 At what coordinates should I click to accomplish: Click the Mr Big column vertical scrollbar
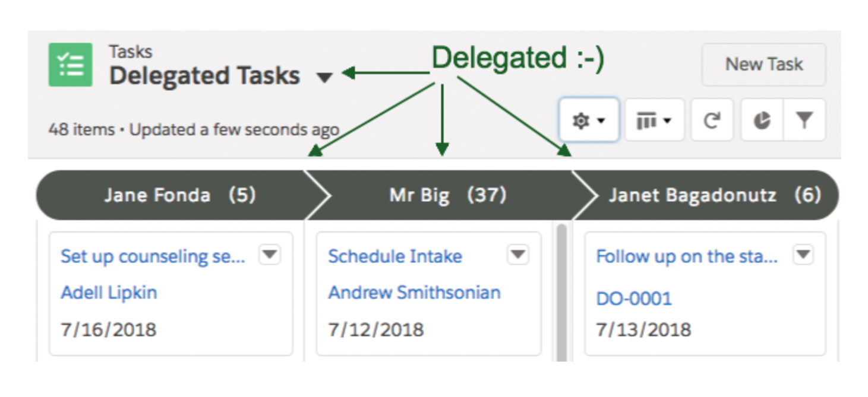(x=561, y=291)
